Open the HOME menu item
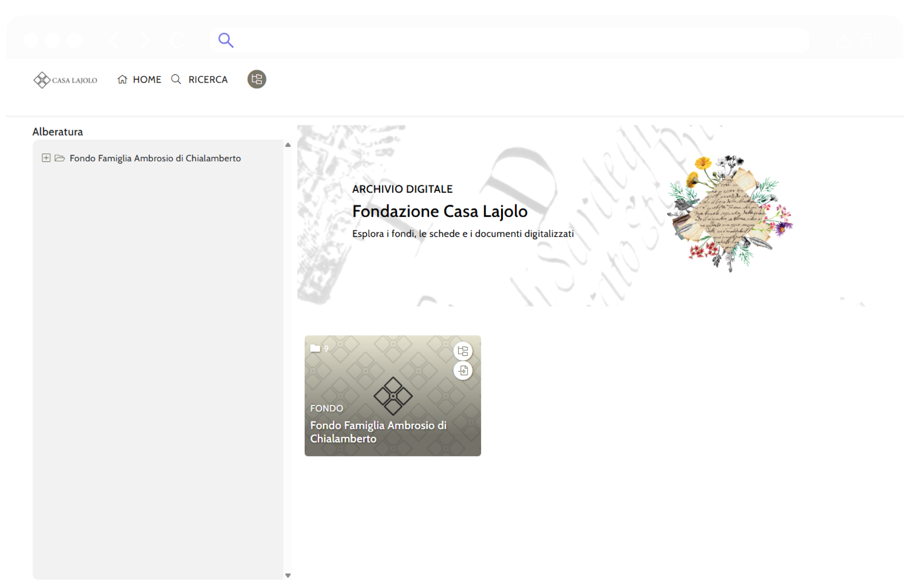The height and width of the screenshot is (588, 919). tap(147, 79)
